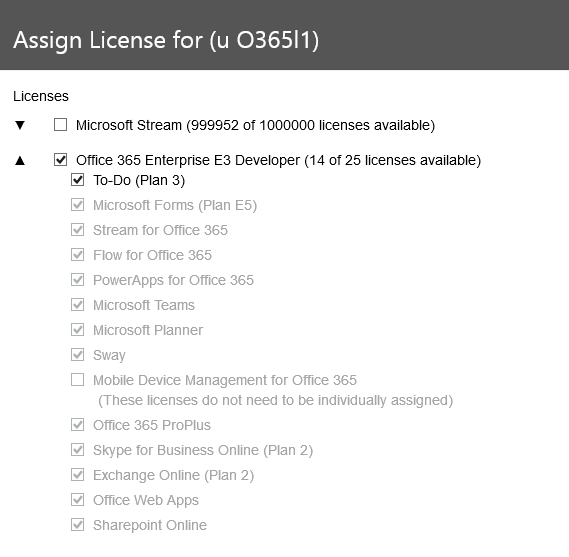Toggle Skype for Business Online (Plan 2) checkbox
The image size is (569, 557).
[x=77, y=450]
